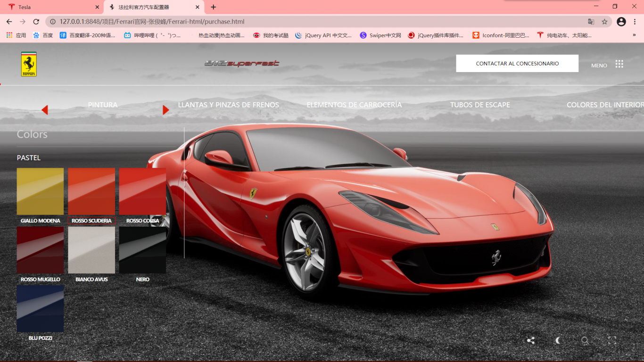The image size is (644, 362).
Task: Open the Swiper中文网 bookmark
Action: click(x=380, y=35)
